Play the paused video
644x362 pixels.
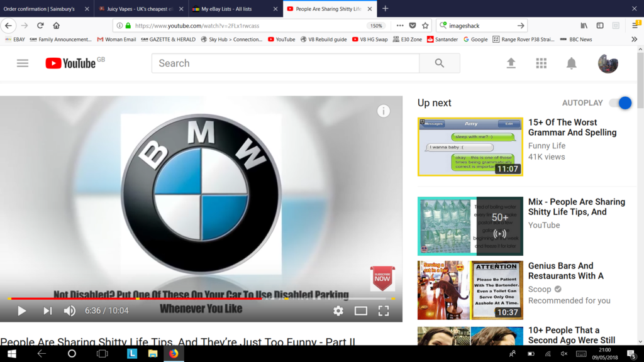(x=21, y=310)
